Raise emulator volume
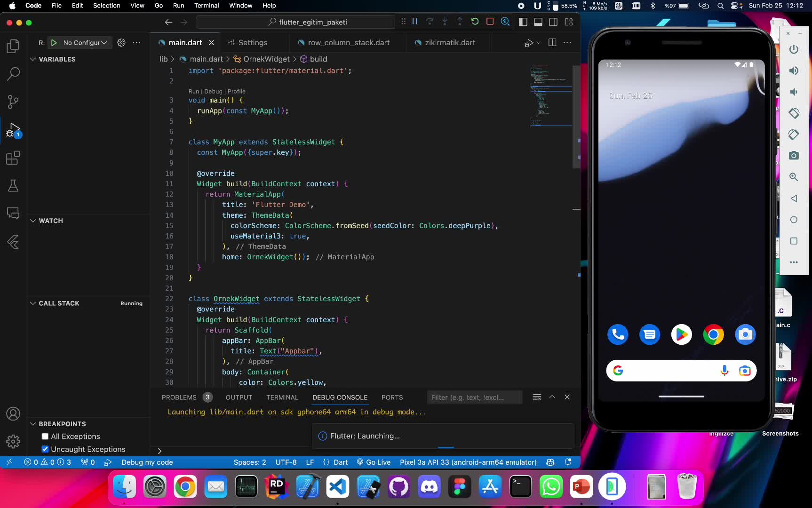Viewport: 812px width, 508px height. 794,71
